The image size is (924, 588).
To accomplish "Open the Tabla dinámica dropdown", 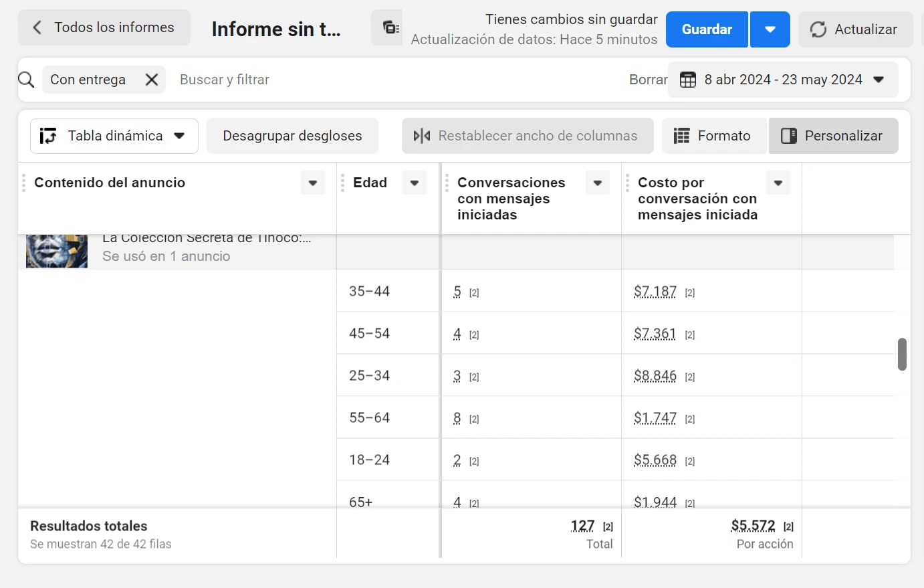I will [114, 136].
